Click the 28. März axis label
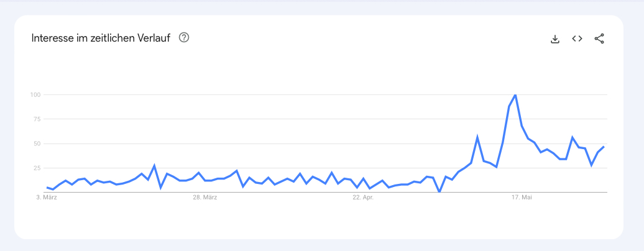 tap(205, 198)
